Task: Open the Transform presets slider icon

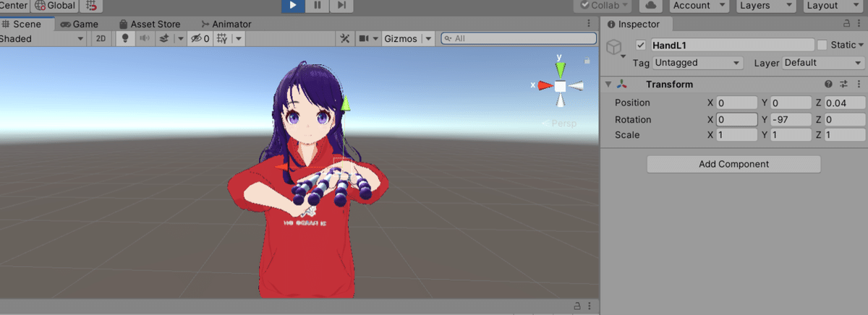Action: pos(844,85)
